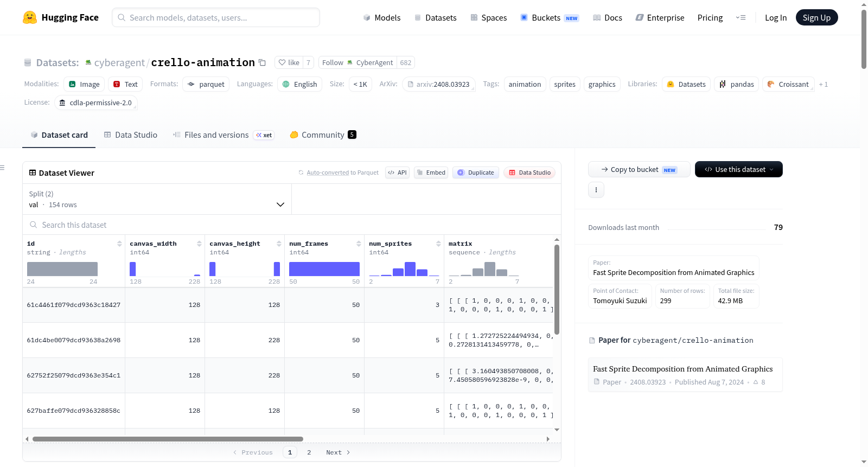868x467 pixels.
Task: View the Pricing page
Action: tap(710, 17)
